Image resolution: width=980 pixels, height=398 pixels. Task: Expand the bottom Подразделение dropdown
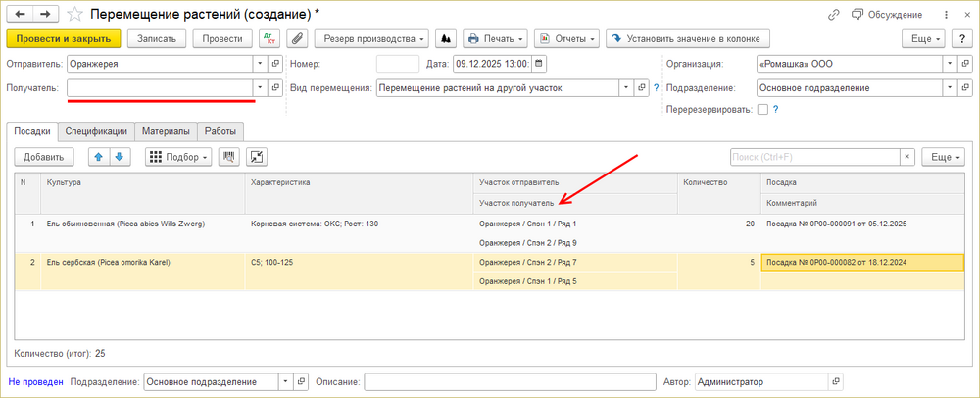[286, 381]
